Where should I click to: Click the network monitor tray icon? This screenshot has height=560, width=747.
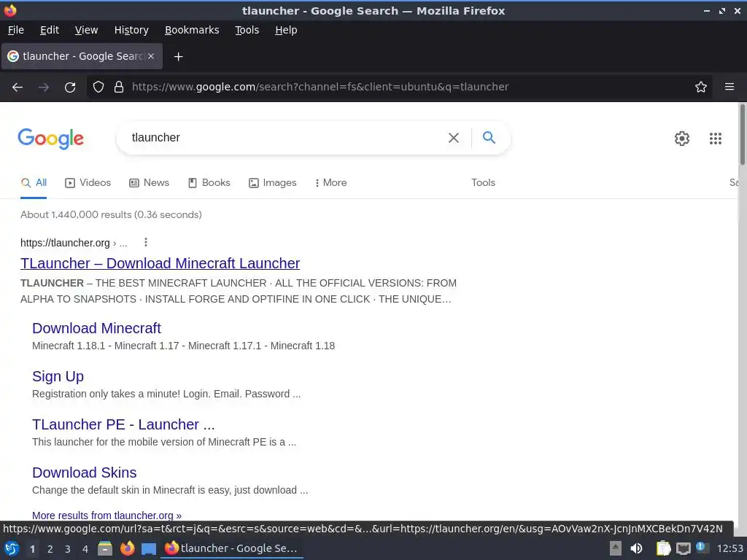tap(683, 548)
